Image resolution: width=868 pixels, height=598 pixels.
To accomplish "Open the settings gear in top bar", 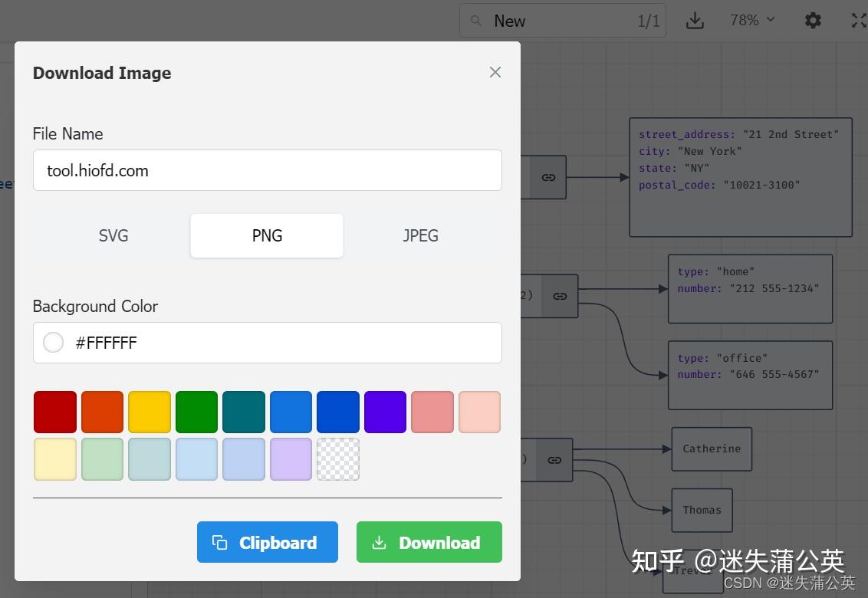I will click(812, 20).
